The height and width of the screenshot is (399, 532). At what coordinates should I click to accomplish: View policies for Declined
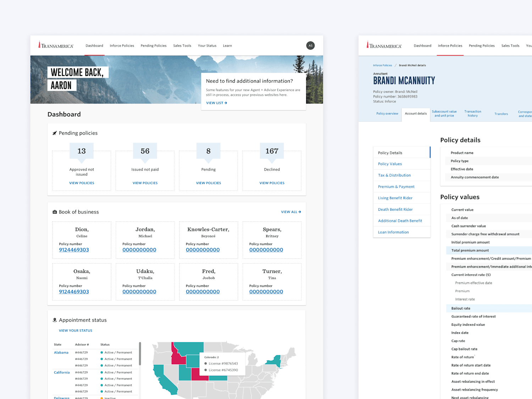click(x=272, y=183)
